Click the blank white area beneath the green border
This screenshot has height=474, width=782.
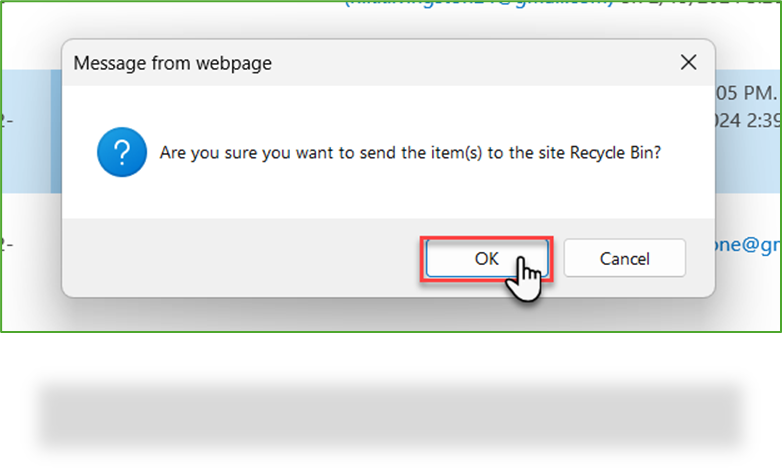[x=390, y=357]
